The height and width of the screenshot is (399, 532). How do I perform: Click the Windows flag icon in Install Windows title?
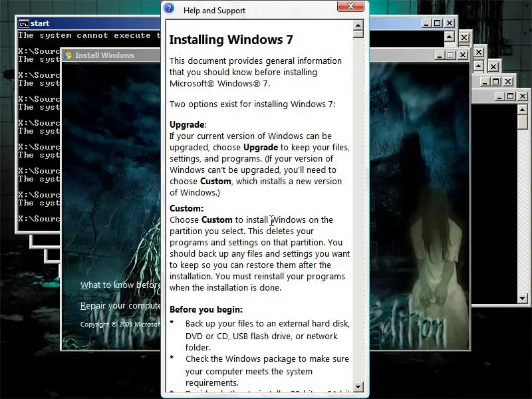point(68,55)
